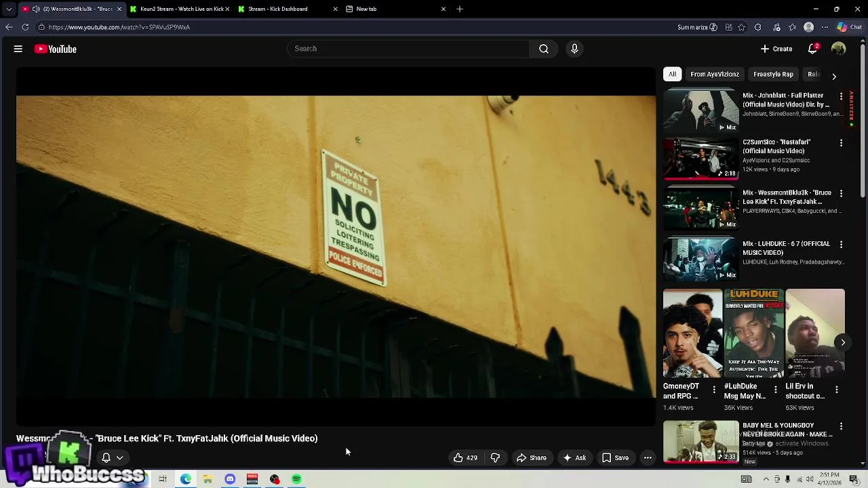
Task: Click the search magnifier button
Action: click(x=544, y=49)
